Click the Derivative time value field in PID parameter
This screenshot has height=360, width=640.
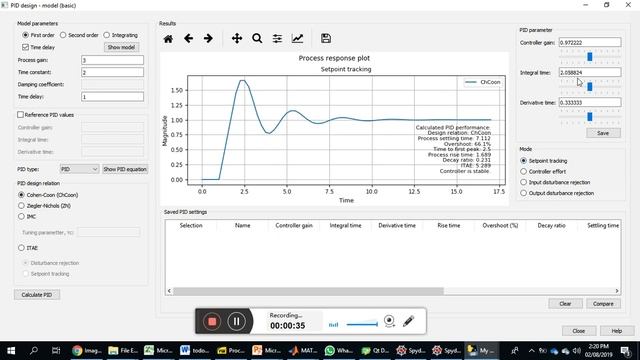coord(590,102)
